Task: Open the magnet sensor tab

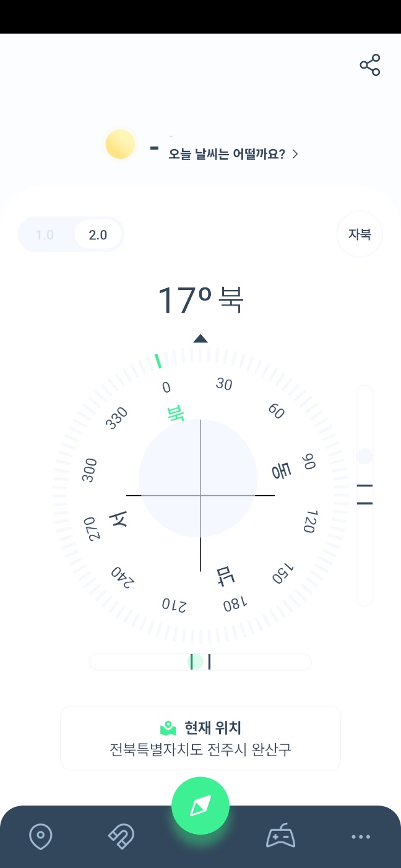Action: pyautogui.click(x=120, y=837)
